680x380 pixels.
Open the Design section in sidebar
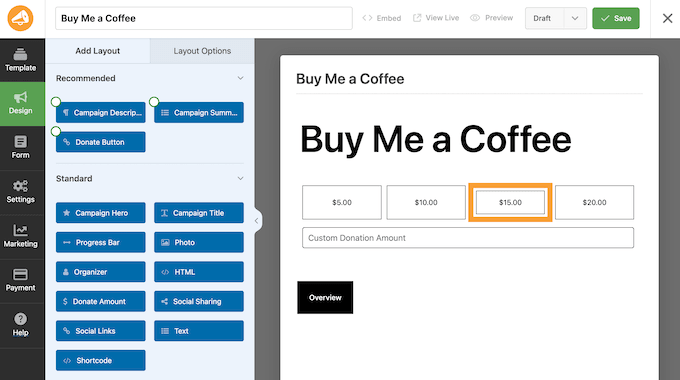pyautogui.click(x=21, y=104)
